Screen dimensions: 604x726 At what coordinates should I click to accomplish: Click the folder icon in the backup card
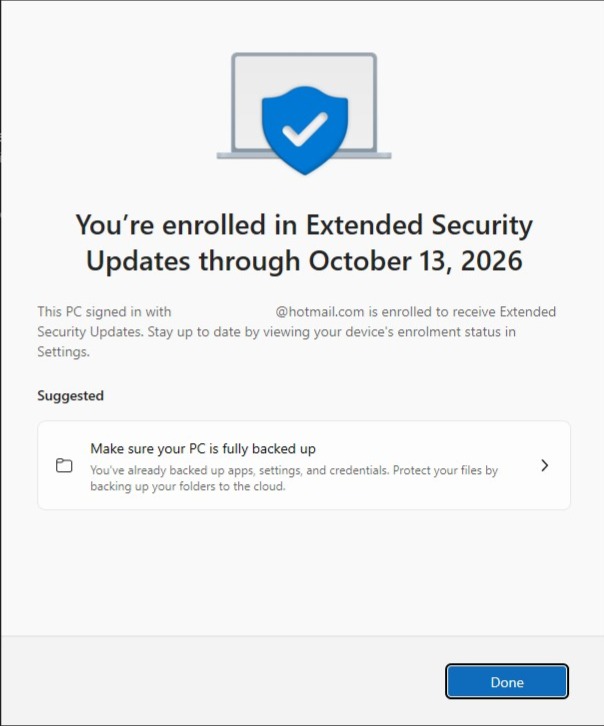tap(64, 466)
